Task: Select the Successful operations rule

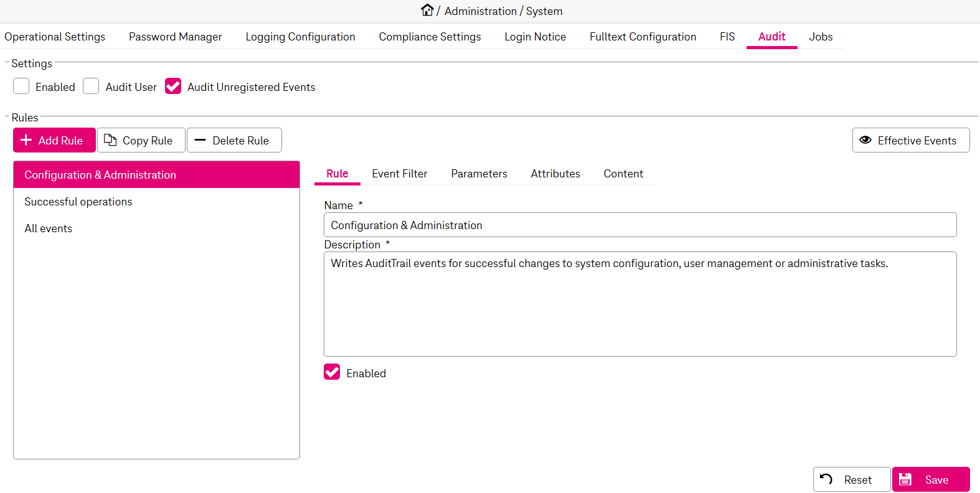Action: tap(78, 202)
